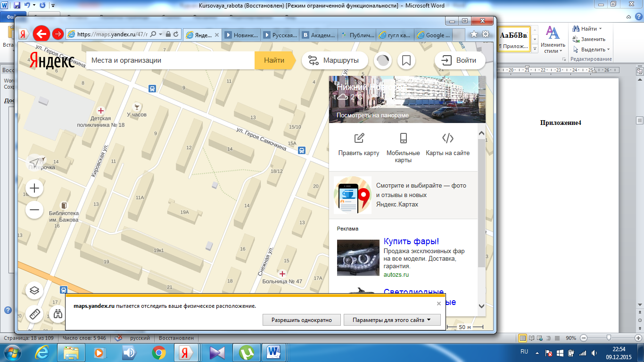Focus the Места и организации search field
Screen dimensions: 644x362
(x=171, y=60)
